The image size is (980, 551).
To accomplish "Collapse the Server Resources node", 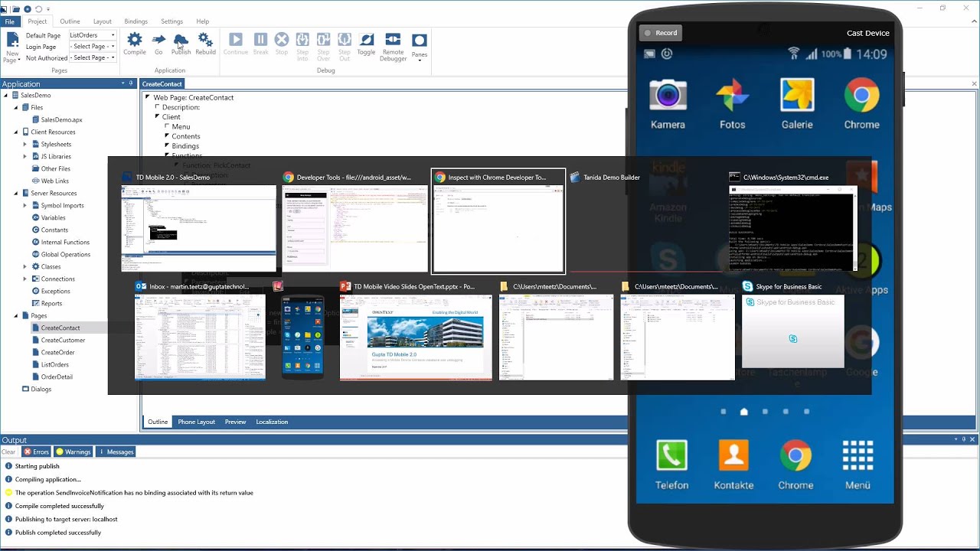I will [15, 193].
